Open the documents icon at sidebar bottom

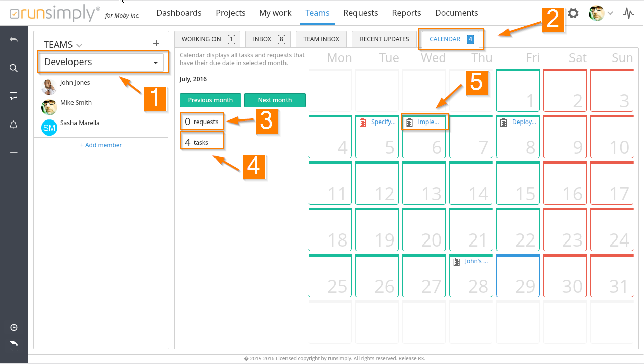tap(14, 346)
